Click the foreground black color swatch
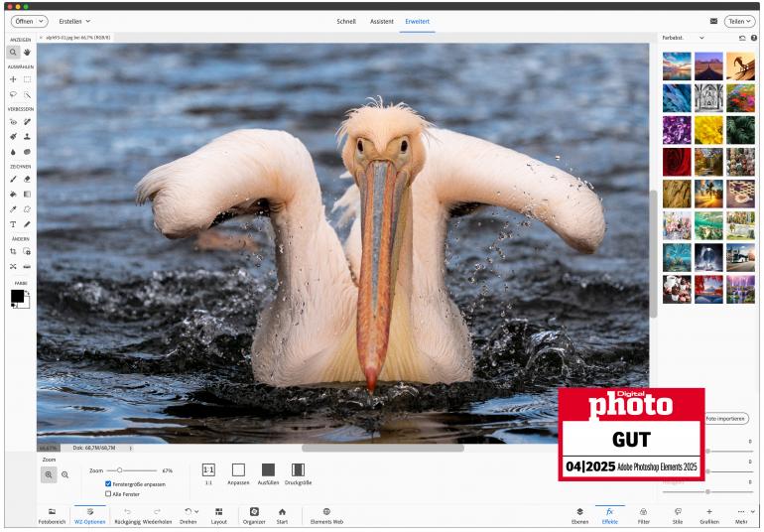Image resolution: width=764 pixels, height=532 pixels. click(x=18, y=296)
